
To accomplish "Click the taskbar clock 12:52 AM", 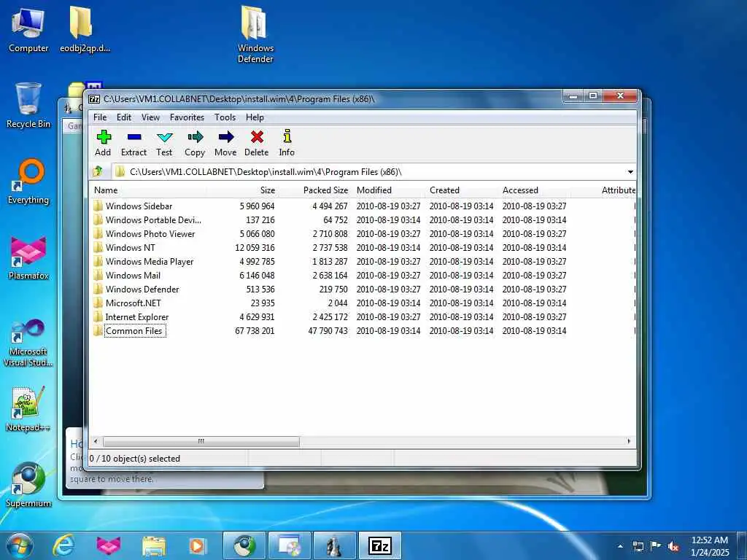I will (710, 540).
